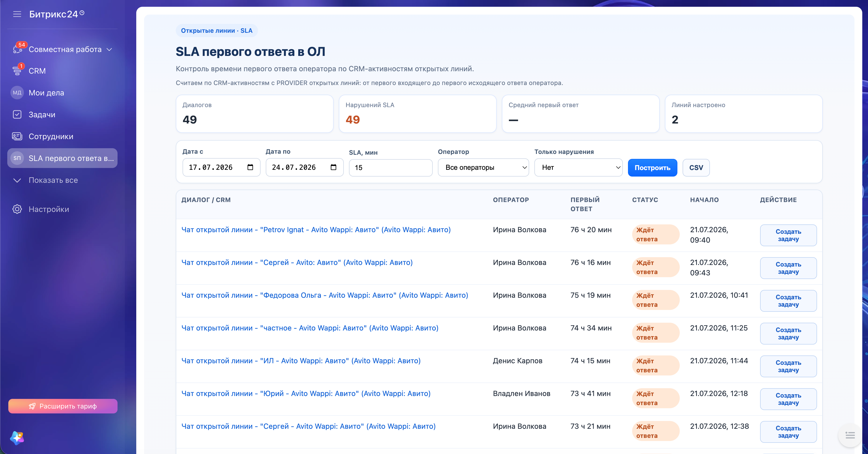Click the CRM funnel icon in sidebar
This screenshot has height=454, width=868.
pyautogui.click(x=17, y=71)
